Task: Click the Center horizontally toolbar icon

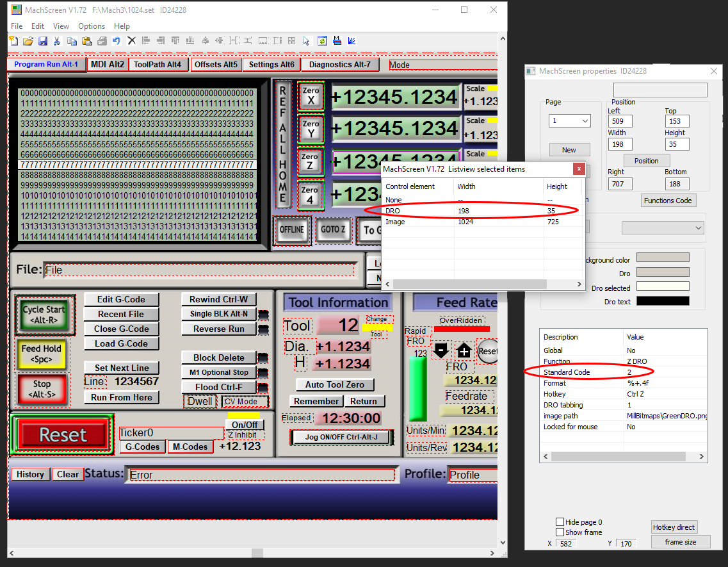Action: 205,41
